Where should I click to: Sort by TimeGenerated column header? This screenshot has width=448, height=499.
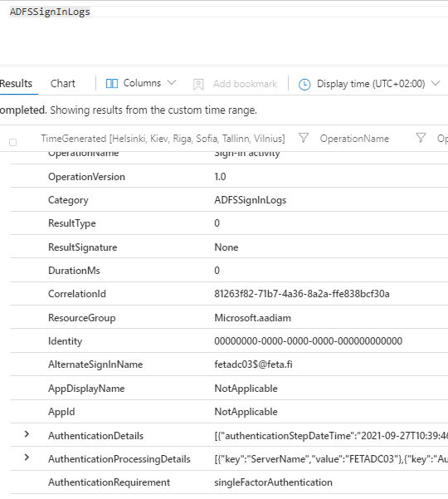coord(163,139)
